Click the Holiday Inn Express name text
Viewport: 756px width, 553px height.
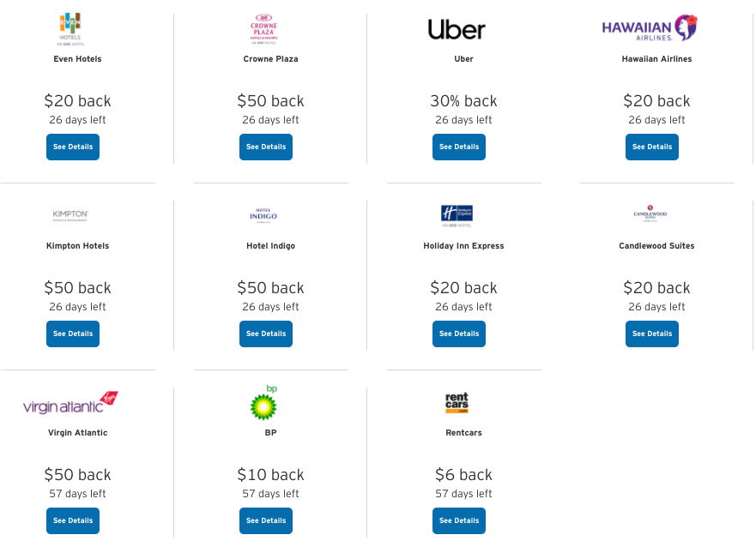pos(463,246)
